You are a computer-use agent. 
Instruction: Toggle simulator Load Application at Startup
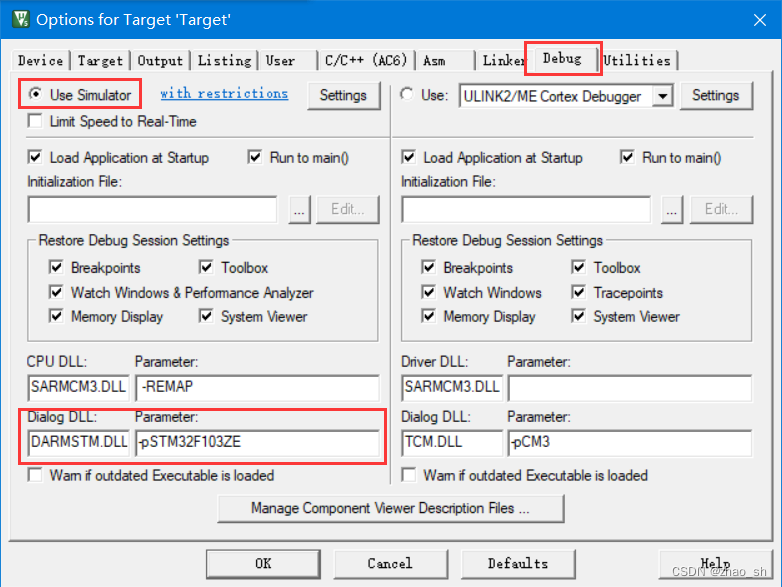[x=35, y=158]
